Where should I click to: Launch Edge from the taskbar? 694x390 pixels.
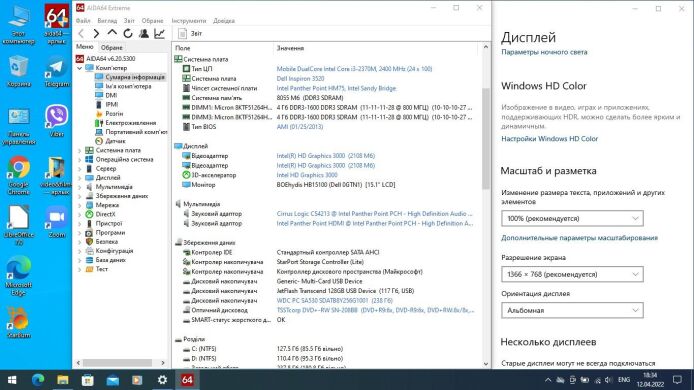[38, 380]
